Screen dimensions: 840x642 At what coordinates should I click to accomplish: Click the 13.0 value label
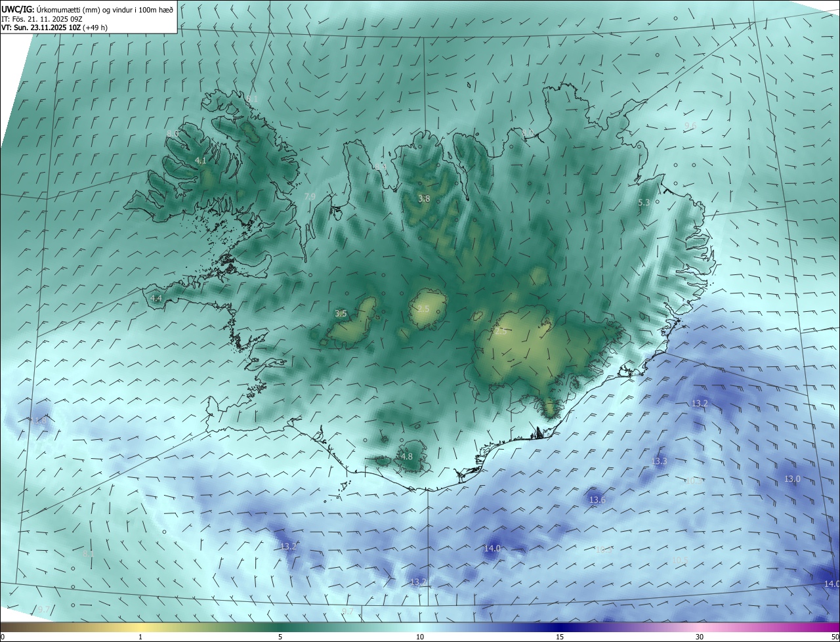click(x=793, y=479)
